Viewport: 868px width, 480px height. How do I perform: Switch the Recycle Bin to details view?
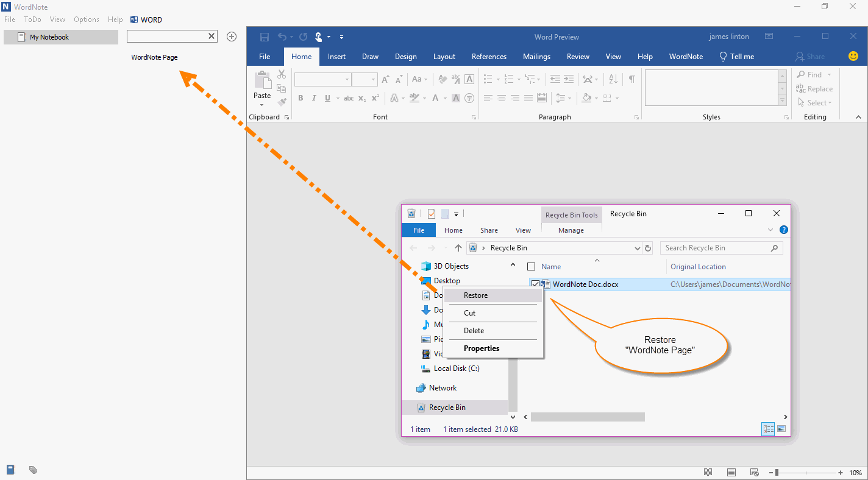(768, 429)
